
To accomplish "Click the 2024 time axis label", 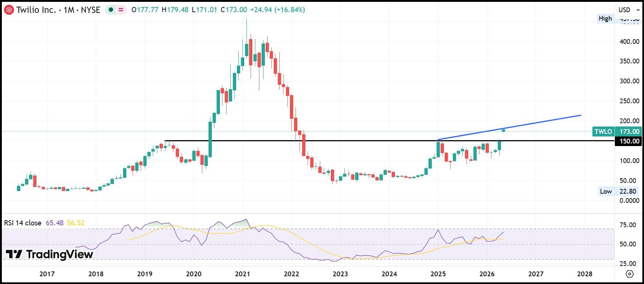I will click(x=389, y=274).
